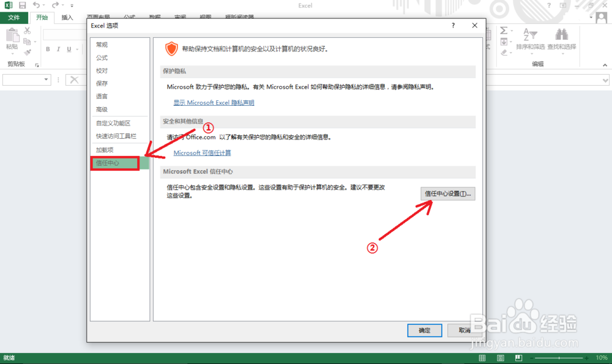Open the Undo history dropdown arrow
This screenshot has height=364, width=612.
pos(43,6)
